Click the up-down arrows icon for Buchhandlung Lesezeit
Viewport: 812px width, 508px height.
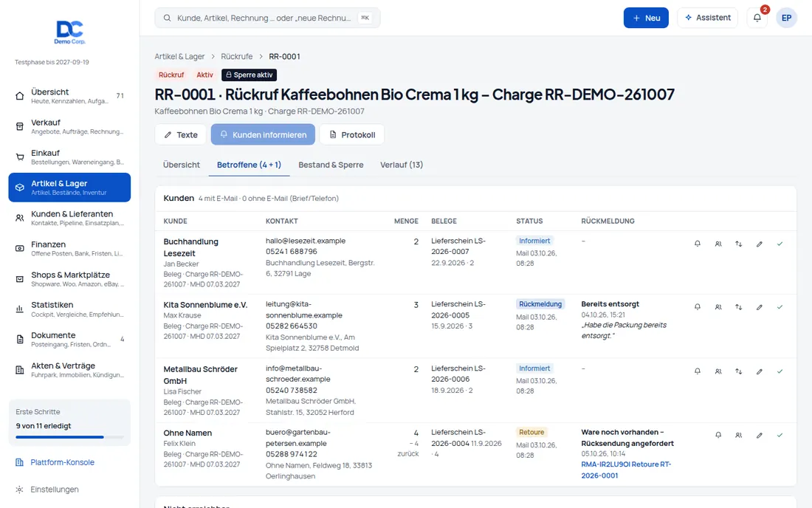(x=738, y=244)
